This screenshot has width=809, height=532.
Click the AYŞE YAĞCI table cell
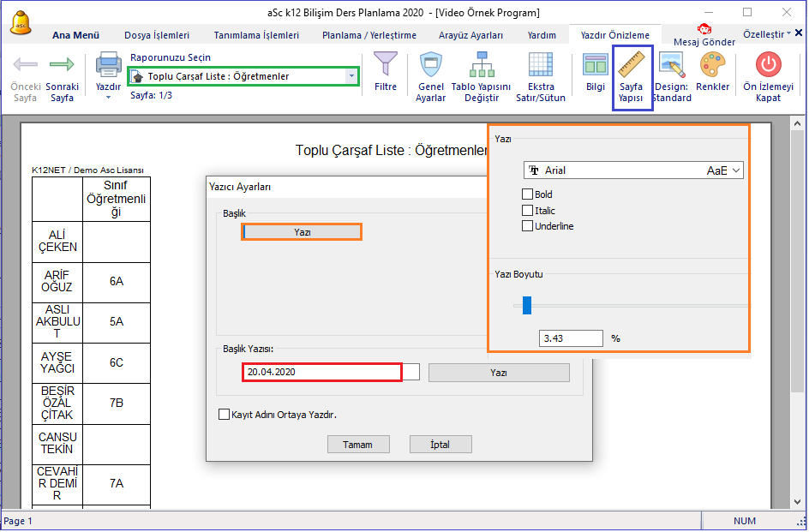click(57, 362)
